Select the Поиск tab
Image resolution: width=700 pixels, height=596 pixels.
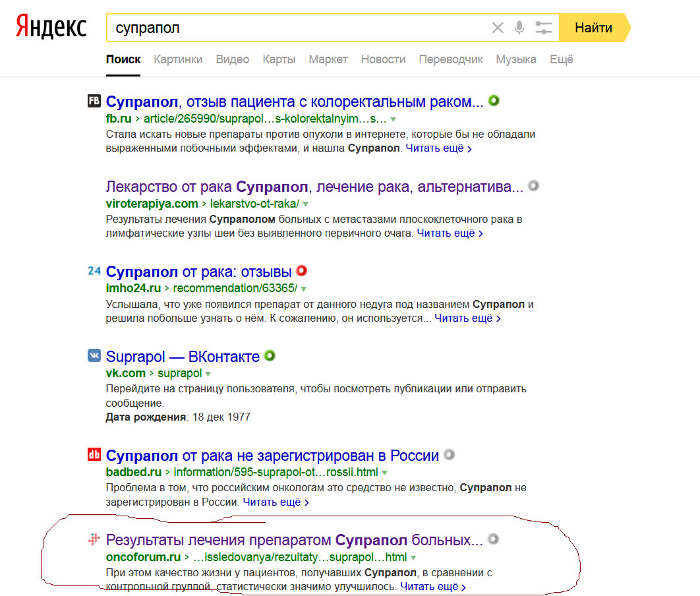click(123, 59)
